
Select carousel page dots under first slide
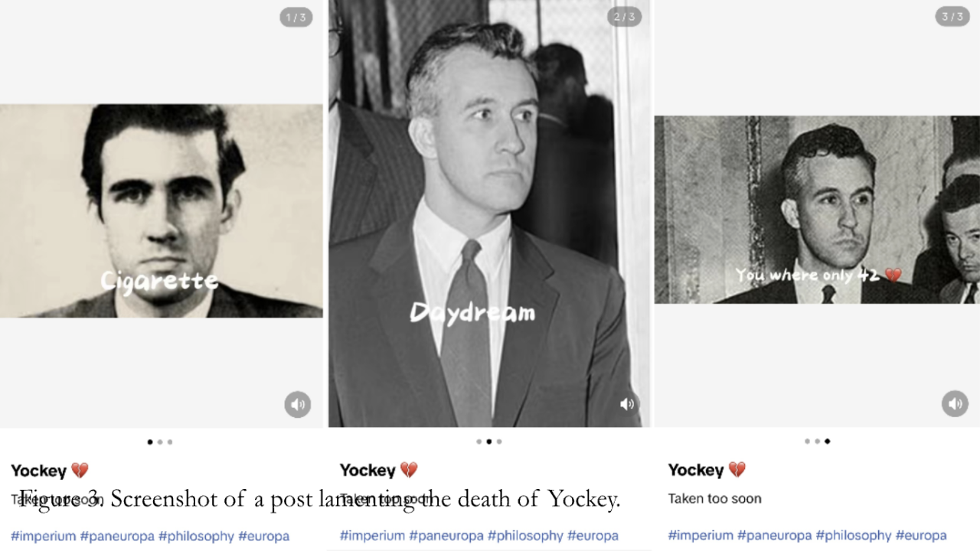[159, 442]
